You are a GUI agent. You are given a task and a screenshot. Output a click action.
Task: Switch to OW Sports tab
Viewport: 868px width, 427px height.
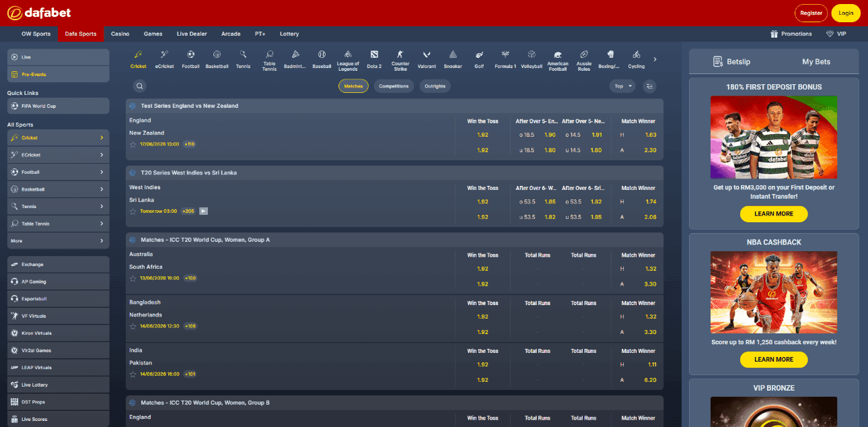coord(36,34)
